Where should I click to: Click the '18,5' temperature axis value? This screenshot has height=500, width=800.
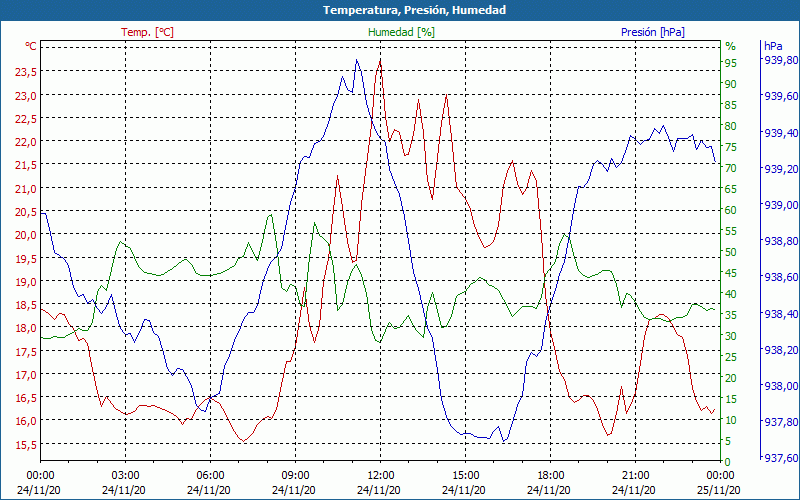click(x=26, y=305)
